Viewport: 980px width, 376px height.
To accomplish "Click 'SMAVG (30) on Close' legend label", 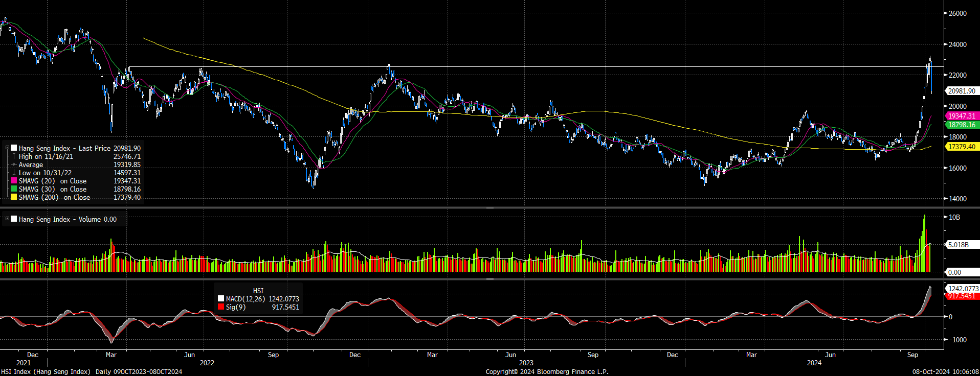I will pos(53,189).
